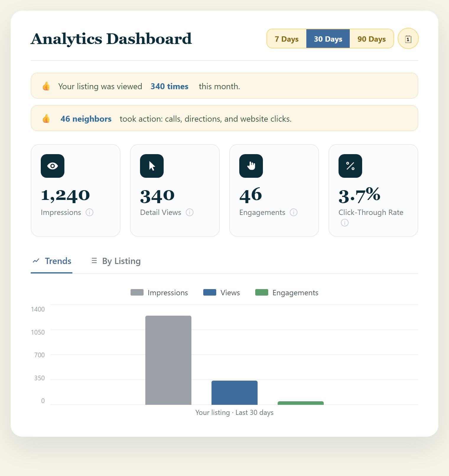449x476 pixels.
Task: Click the 350 y-axis label
Action: [x=40, y=378]
